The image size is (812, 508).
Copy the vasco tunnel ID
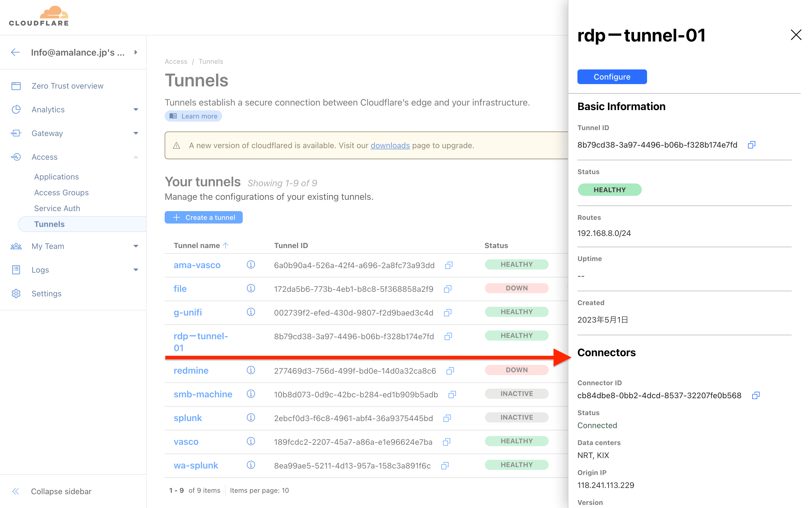pyautogui.click(x=446, y=442)
